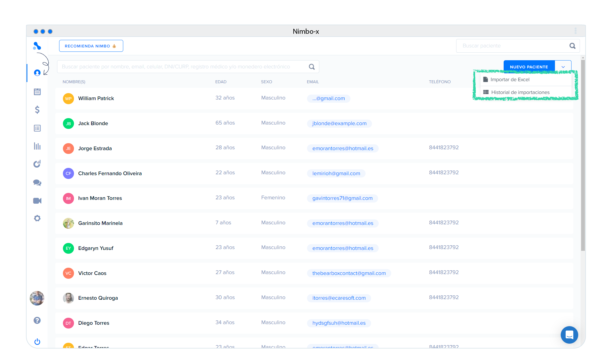Viewport: 612px width, 364px height.
Task: Select Historial de importaciones menu option
Action: pyautogui.click(x=520, y=92)
